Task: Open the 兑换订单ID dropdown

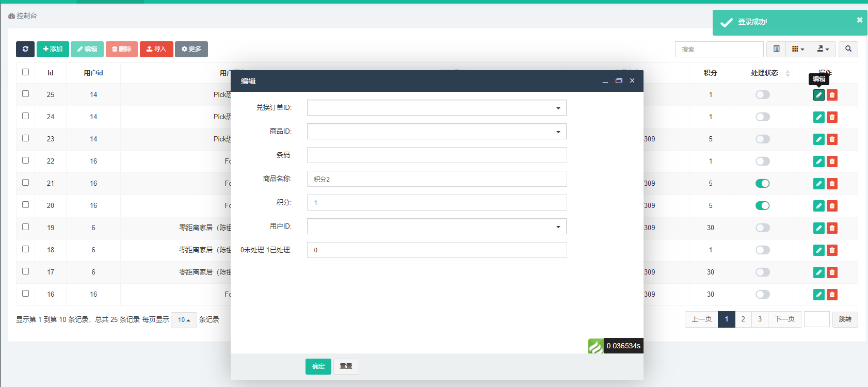Action: pos(437,108)
